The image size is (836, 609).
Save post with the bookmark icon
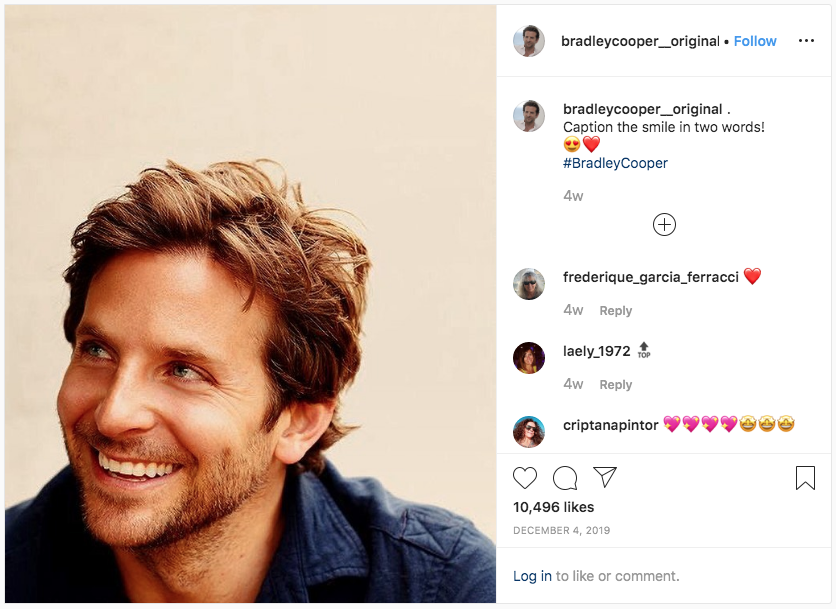click(x=805, y=478)
